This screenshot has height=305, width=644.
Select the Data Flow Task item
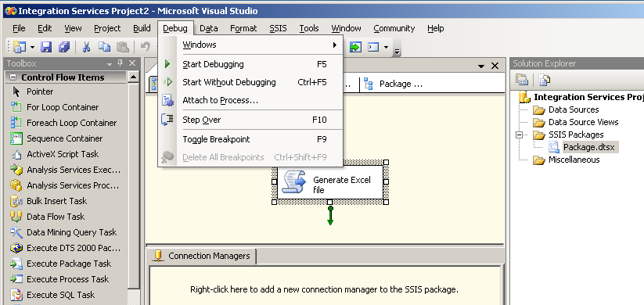click(55, 217)
